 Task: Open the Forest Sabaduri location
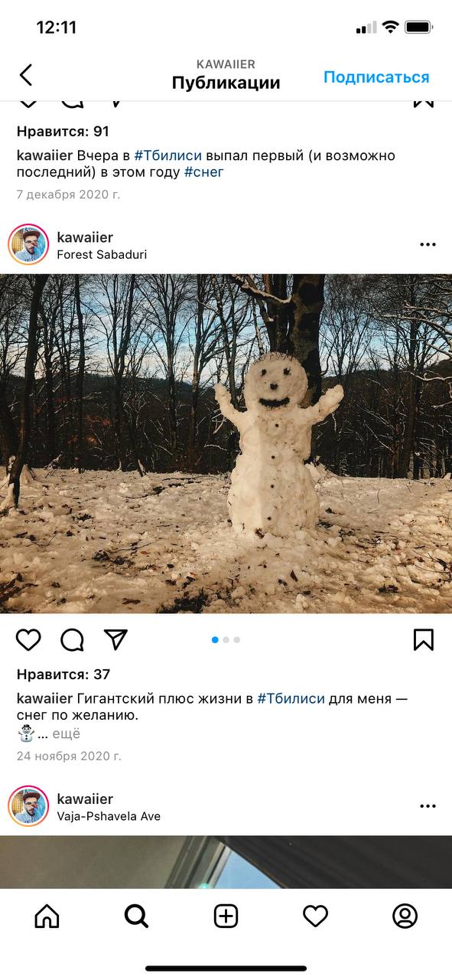[102, 255]
